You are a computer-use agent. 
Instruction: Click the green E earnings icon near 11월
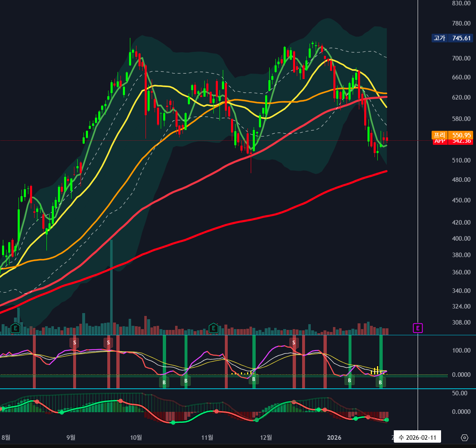(213, 328)
